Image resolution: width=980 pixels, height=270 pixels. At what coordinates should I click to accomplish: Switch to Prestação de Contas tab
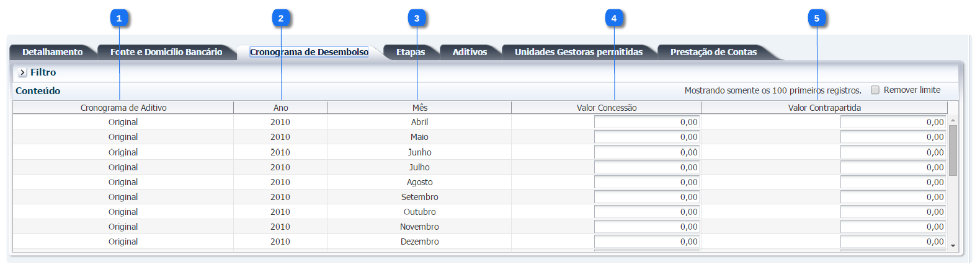tap(713, 52)
